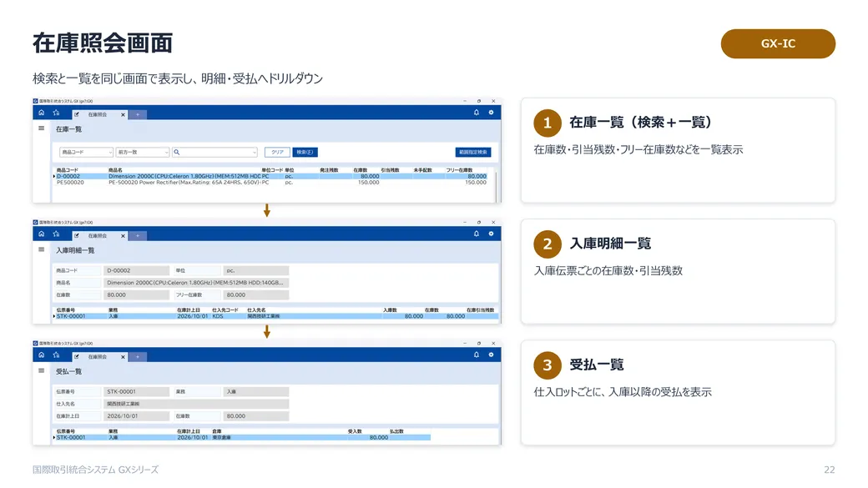Click the 検索(F) button
This screenshot has height=488, width=868.
click(305, 152)
